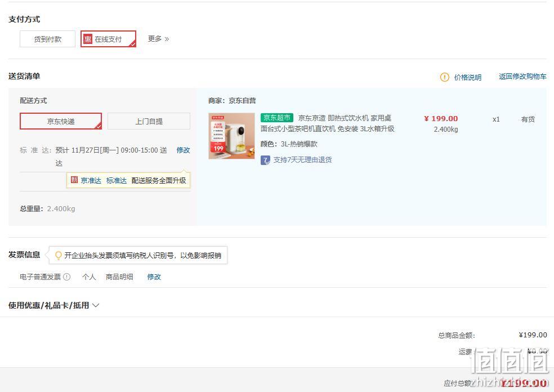Screen dimensions: 554x392
Task: Open the 京准达 link
Action: coord(91,181)
